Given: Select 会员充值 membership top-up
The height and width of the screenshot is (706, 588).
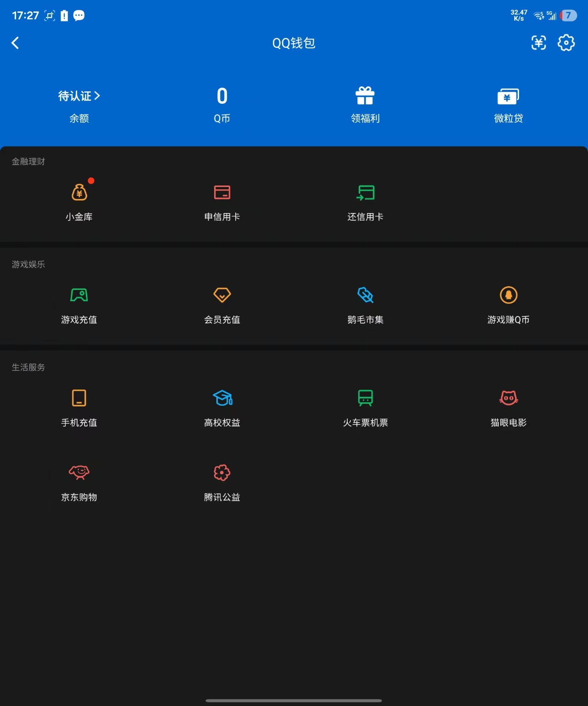Looking at the screenshot, I should click(222, 303).
